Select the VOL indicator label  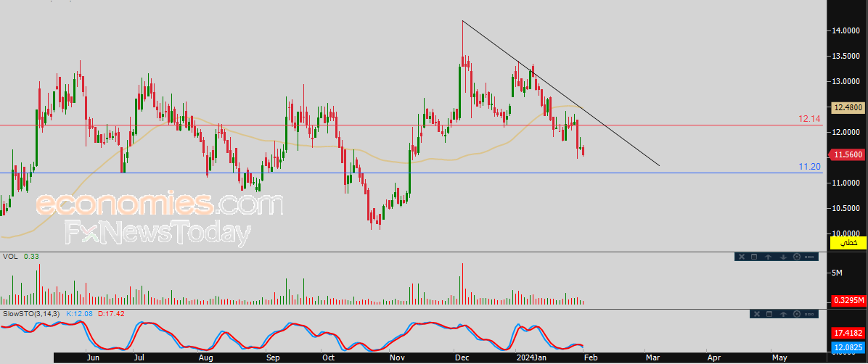pyautogui.click(x=9, y=256)
